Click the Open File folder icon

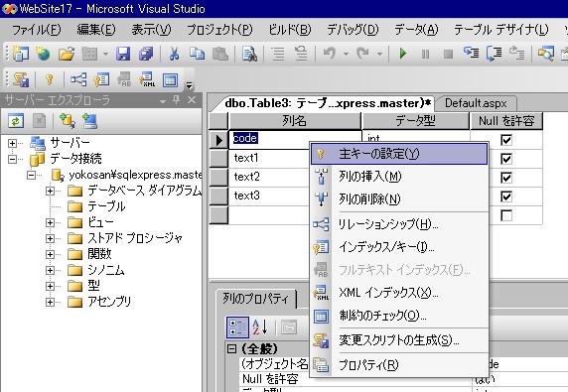point(67,54)
